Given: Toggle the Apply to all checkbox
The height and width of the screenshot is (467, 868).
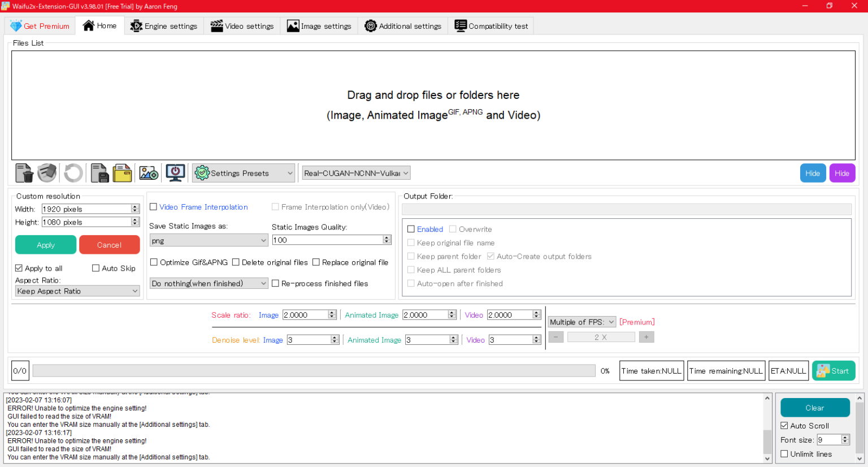Looking at the screenshot, I should (x=19, y=269).
